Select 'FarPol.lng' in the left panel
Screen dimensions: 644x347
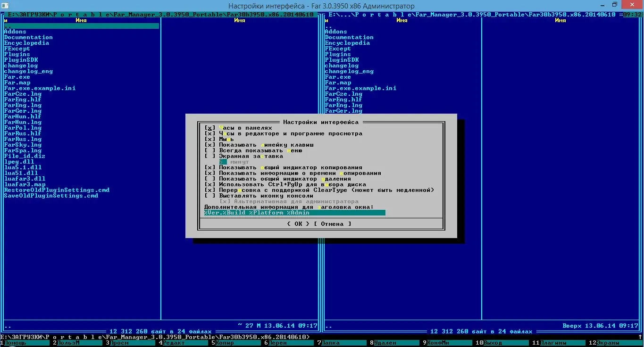[23, 128]
